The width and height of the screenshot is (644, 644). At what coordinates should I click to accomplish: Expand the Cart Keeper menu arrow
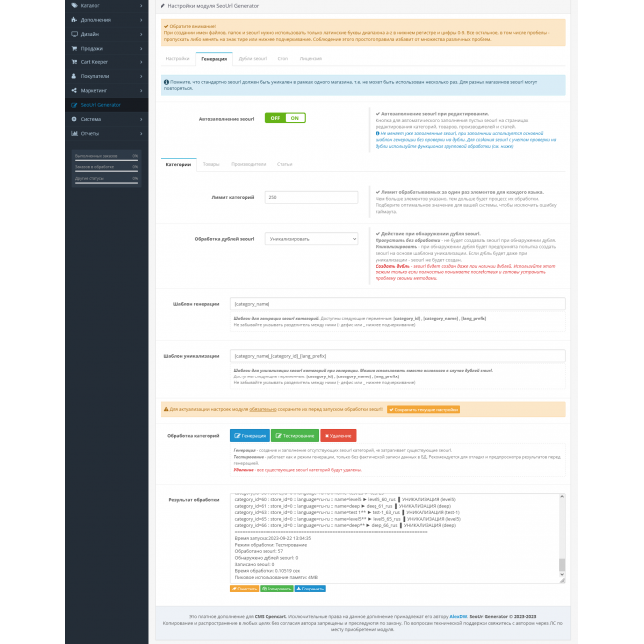pos(142,61)
